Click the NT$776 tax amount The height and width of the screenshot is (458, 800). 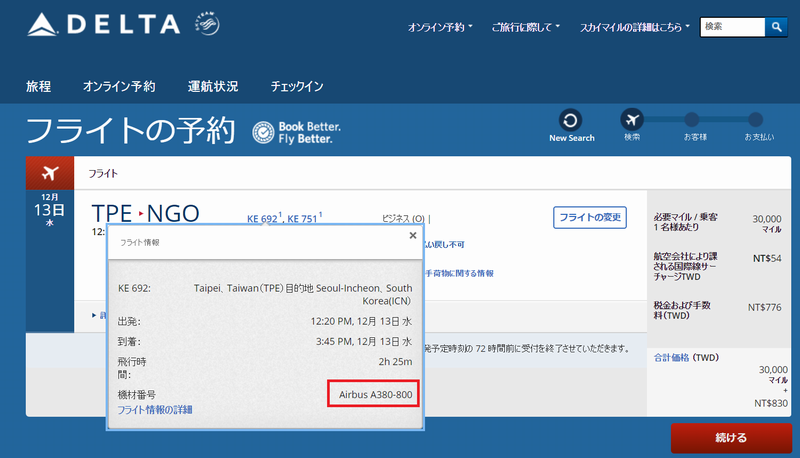pyautogui.click(x=764, y=307)
